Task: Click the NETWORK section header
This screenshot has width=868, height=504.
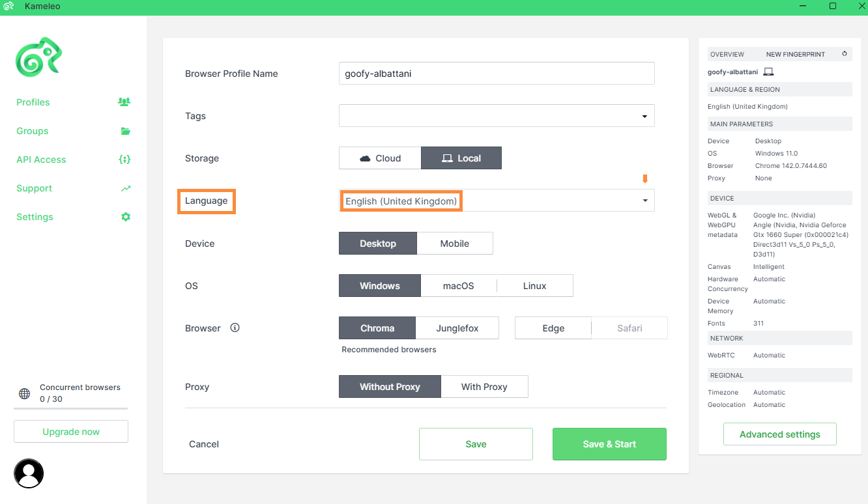Action: click(780, 338)
